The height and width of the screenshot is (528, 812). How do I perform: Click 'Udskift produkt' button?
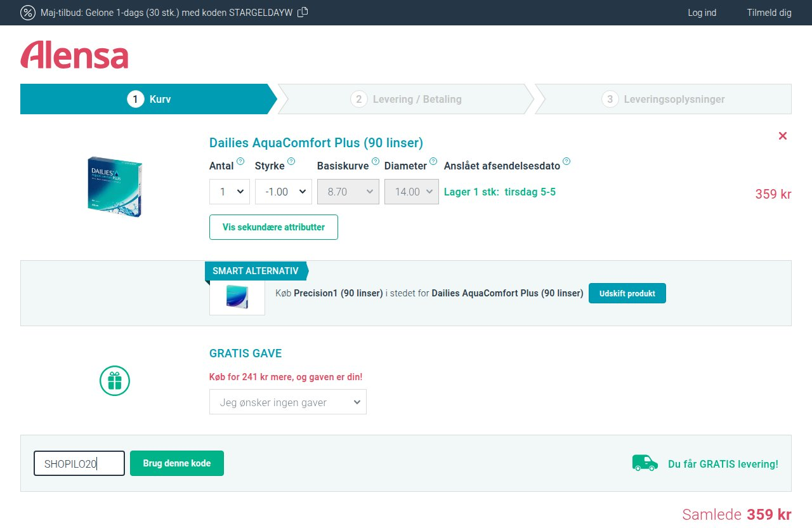click(x=627, y=293)
